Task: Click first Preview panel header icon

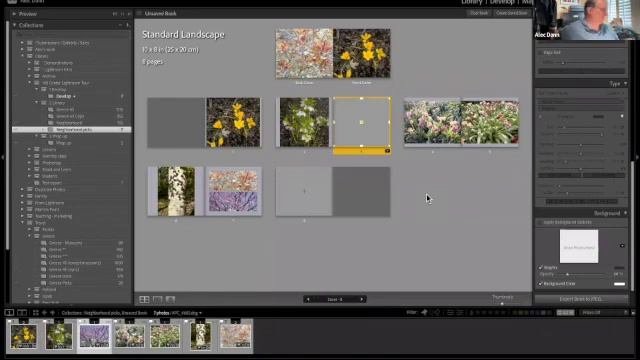Action: [115, 14]
